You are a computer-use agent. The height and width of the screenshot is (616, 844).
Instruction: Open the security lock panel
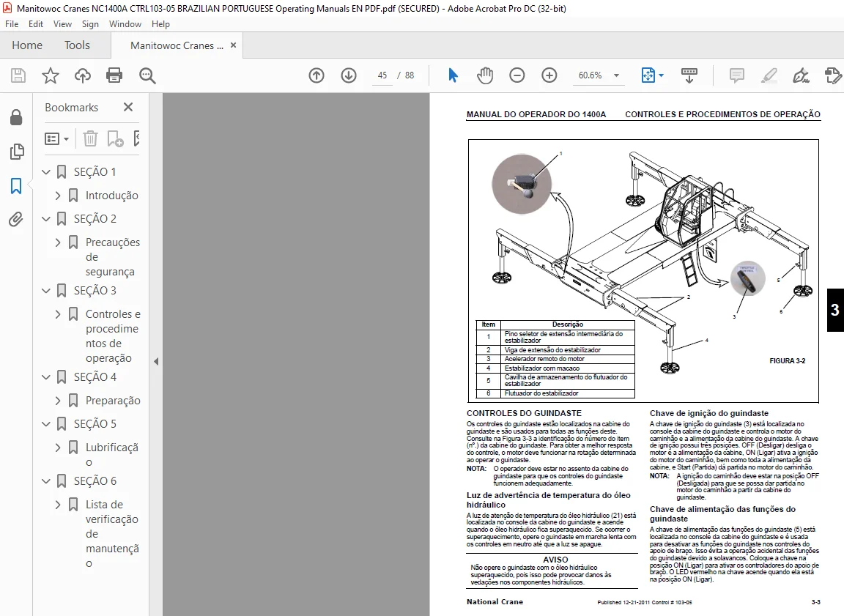coord(16,116)
